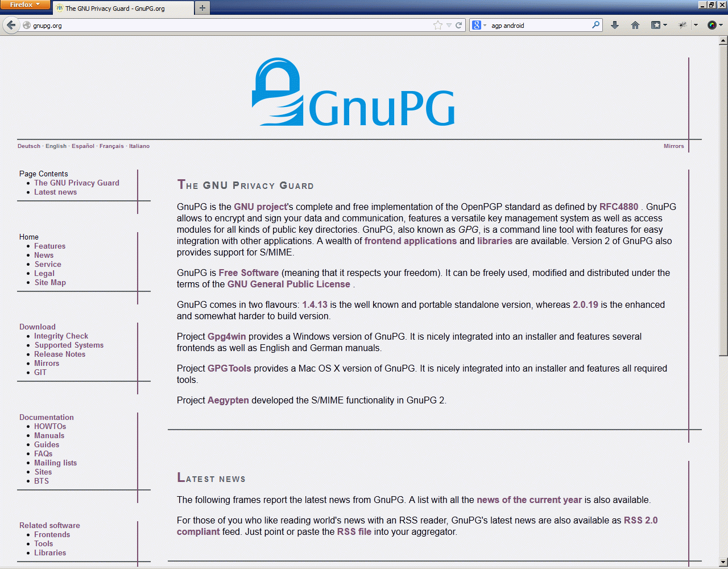Open the 1.4.13 version link

tap(315, 305)
